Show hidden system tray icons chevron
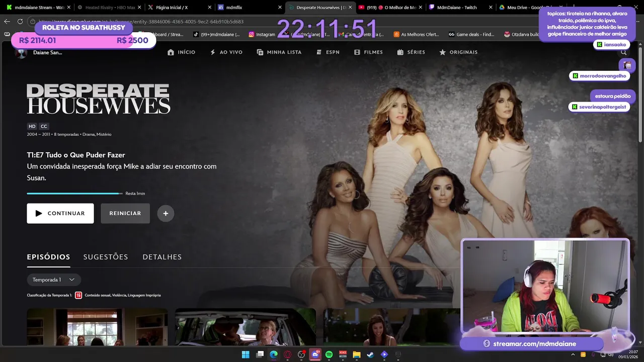 pos(573,354)
